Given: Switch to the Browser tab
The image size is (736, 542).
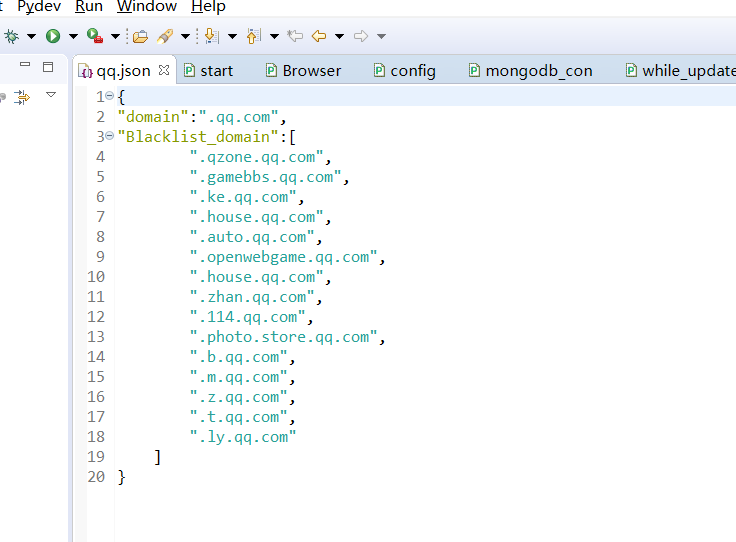Looking at the screenshot, I should click(x=303, y=71).
